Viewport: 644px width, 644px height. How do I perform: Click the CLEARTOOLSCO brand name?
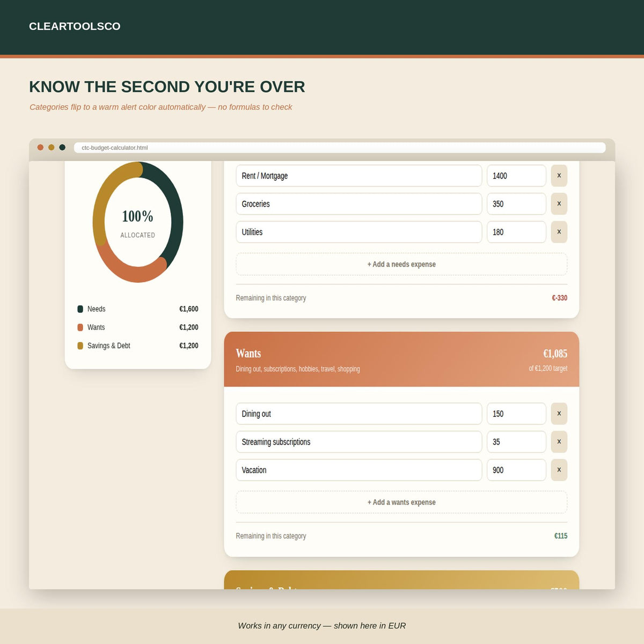point(75,26)
